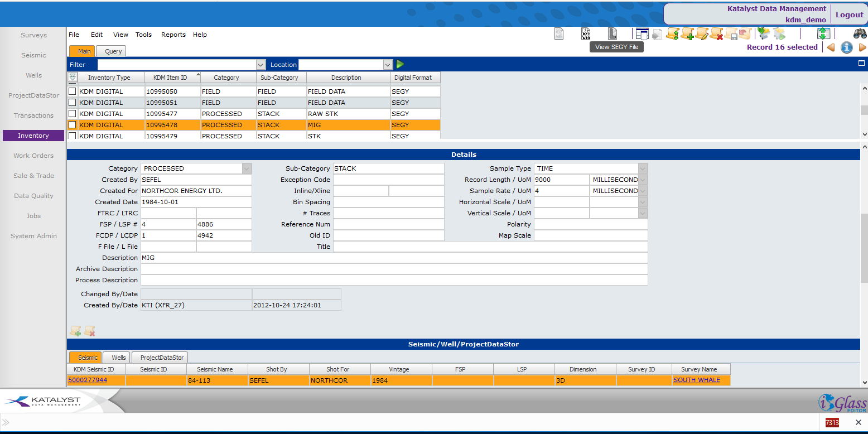This screenshot has width=868, height=434.
Task: Go to Surveys in sidebar
Action: (33, 35)
